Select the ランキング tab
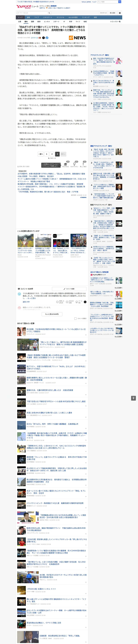Viewport: 138px width, 644px height. [x=86, y=17]
